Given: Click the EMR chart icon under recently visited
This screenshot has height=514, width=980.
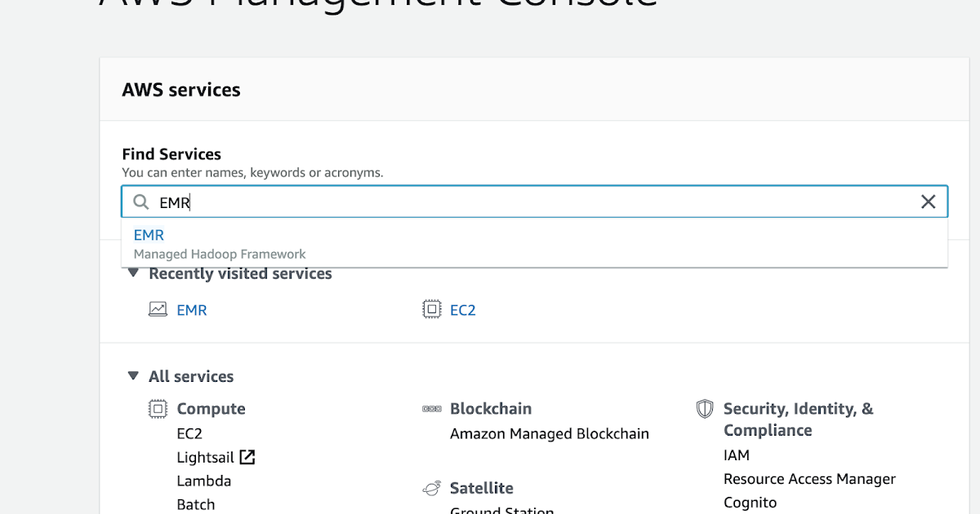Looking at the screenshot, I should pos(157,309).
